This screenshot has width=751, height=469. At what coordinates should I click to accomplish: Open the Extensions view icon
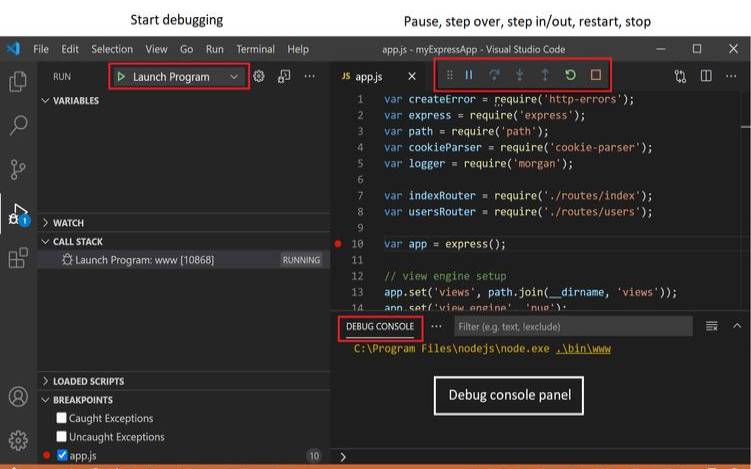tap(18, 258)
